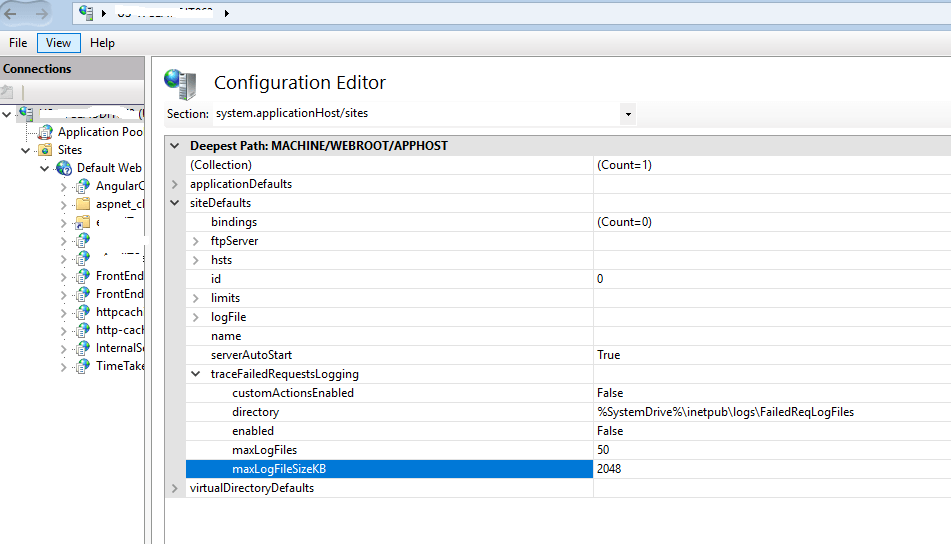The height and width of the screenshot is (544, 951).
Task: Select the bindings property row
Action: (389, 222)
